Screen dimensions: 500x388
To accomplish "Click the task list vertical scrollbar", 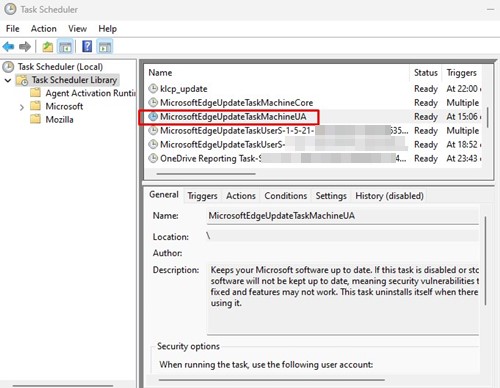I will [488, 117].
